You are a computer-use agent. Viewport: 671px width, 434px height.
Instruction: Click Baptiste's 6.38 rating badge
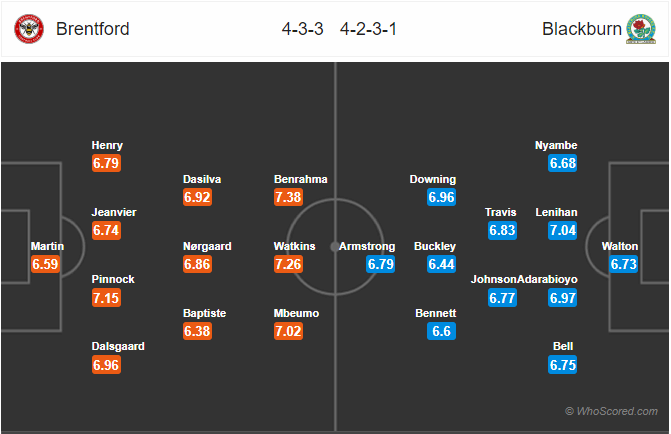point(197,331)
